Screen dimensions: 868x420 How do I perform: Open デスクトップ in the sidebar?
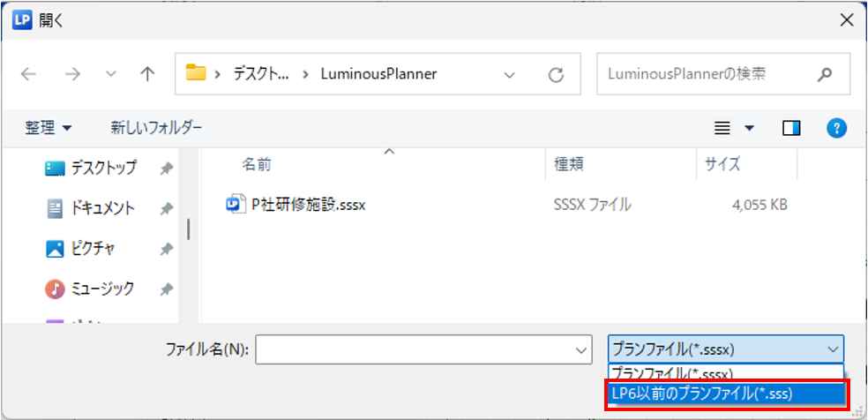(102, 168)
